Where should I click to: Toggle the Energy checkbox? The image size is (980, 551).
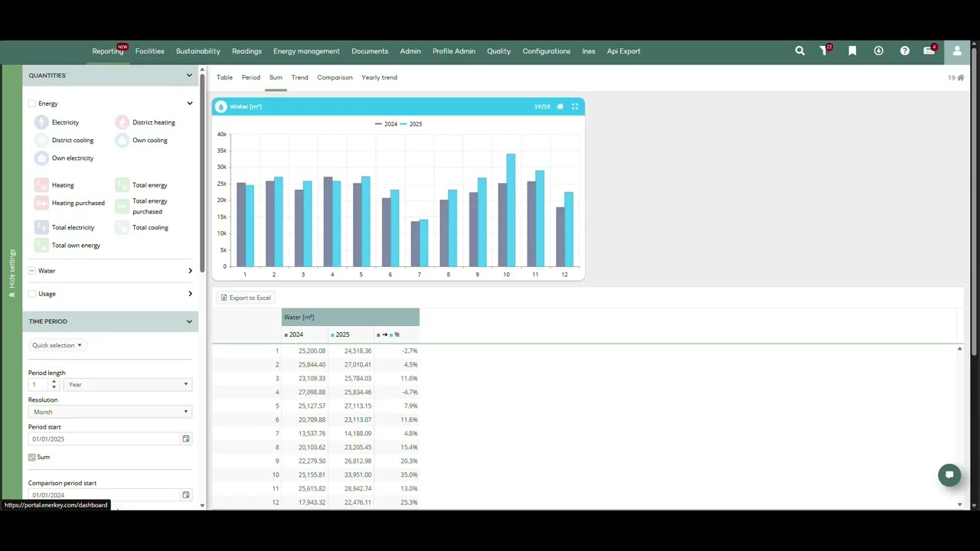tap(32, 103)
